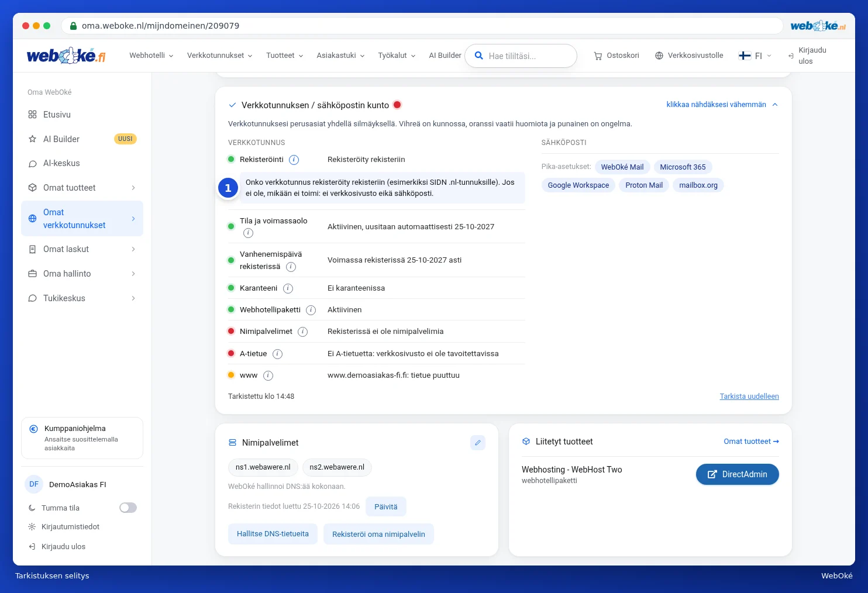Screen dimensions: 868x593
Task: Expand Omat laskut chevron in sidebar
Action: [x=133, y=249]
